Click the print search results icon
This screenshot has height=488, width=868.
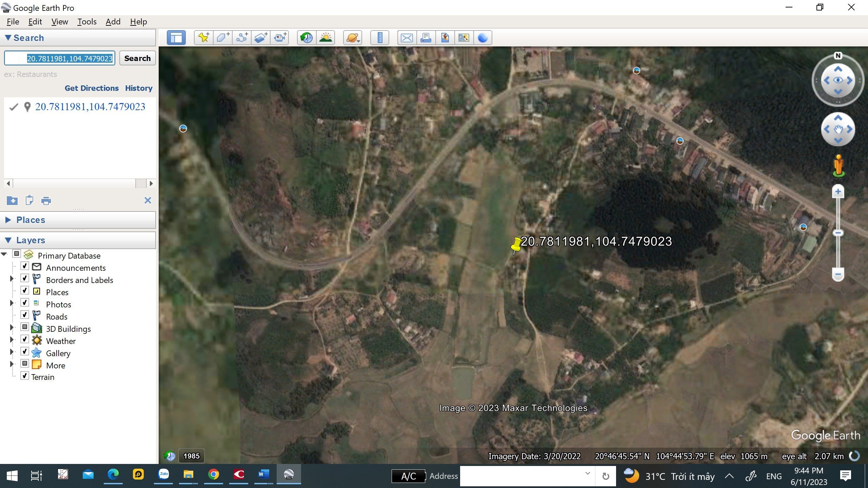click(x=46, y=201)
